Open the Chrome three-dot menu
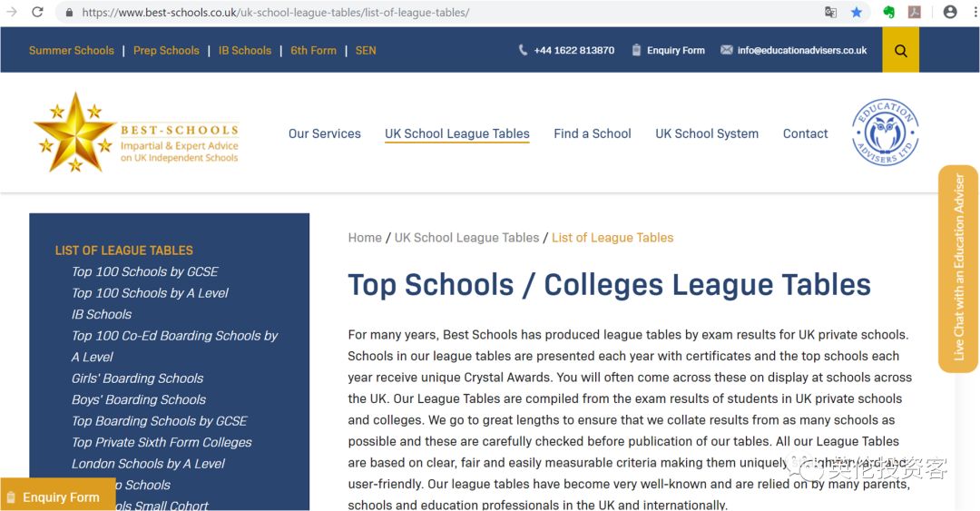 pyautogui.click(x=975, y=12)
